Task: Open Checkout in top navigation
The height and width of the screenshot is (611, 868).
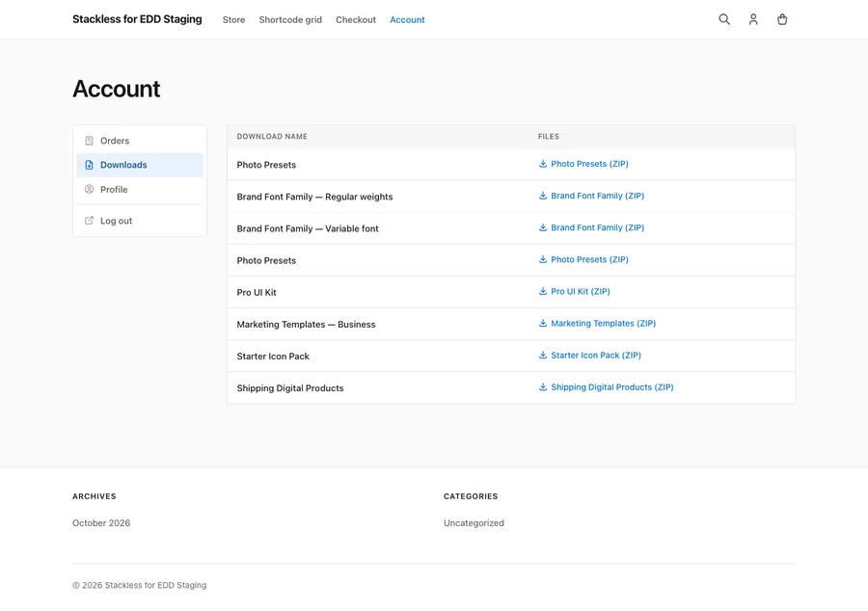Action: [355, 20]
